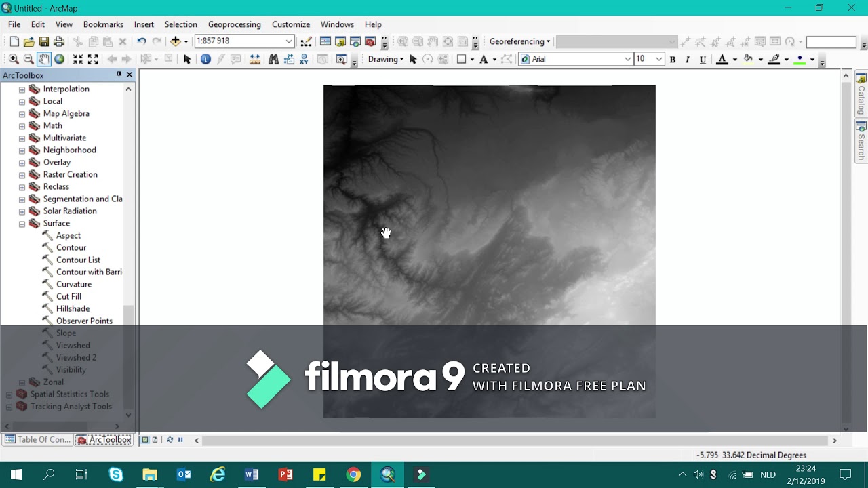Open the Table Of Contents window icon

(x=325, y=41)
